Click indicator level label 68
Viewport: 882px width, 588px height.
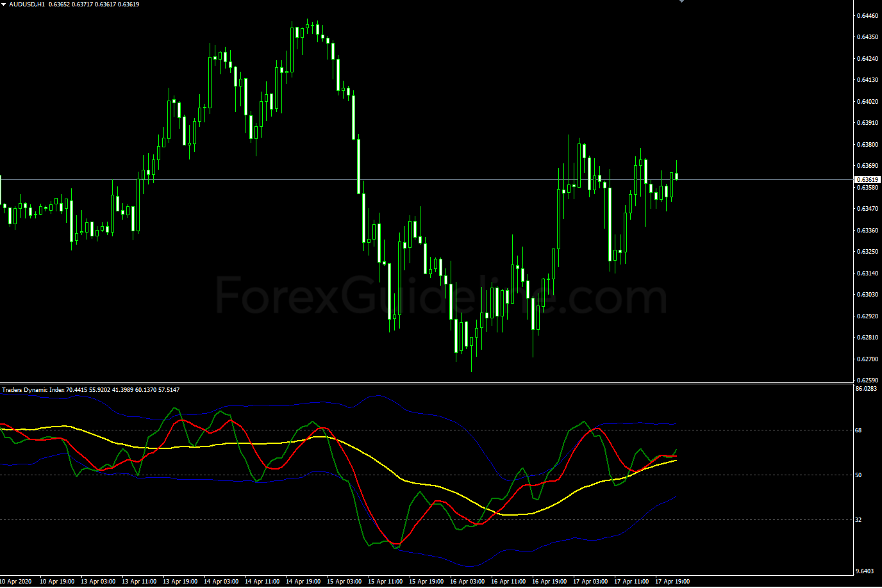pyautogui.click(x=859, y=430)
